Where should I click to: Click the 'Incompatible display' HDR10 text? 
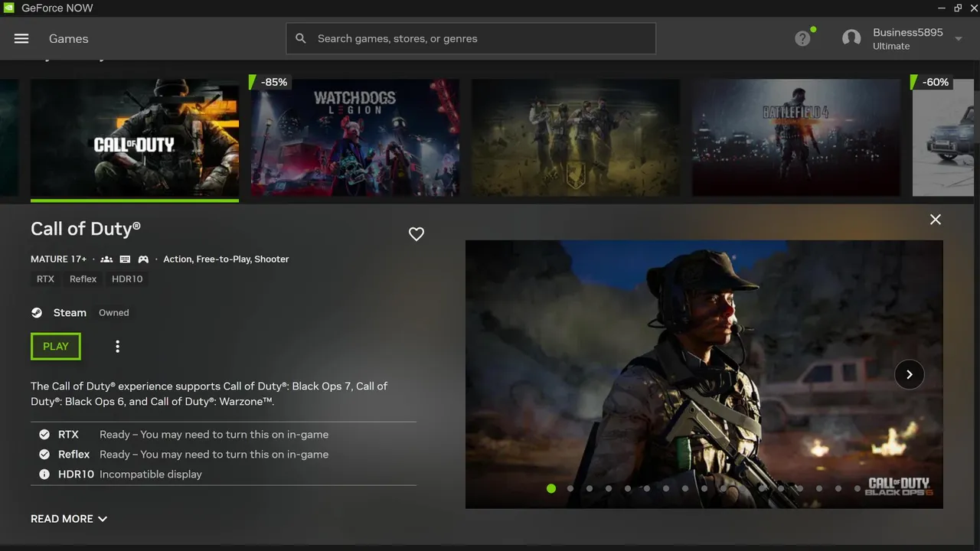click(x=151, y=474)
